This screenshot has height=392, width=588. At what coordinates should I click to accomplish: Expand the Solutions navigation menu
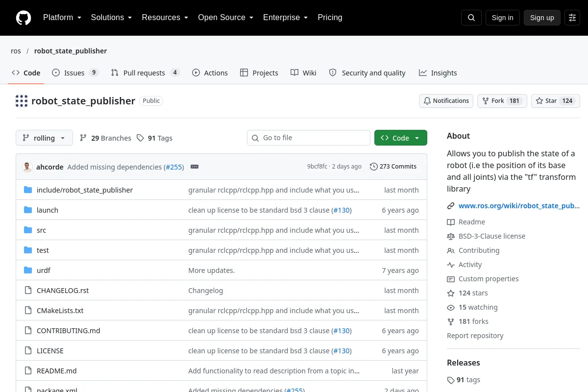(111, 18)
